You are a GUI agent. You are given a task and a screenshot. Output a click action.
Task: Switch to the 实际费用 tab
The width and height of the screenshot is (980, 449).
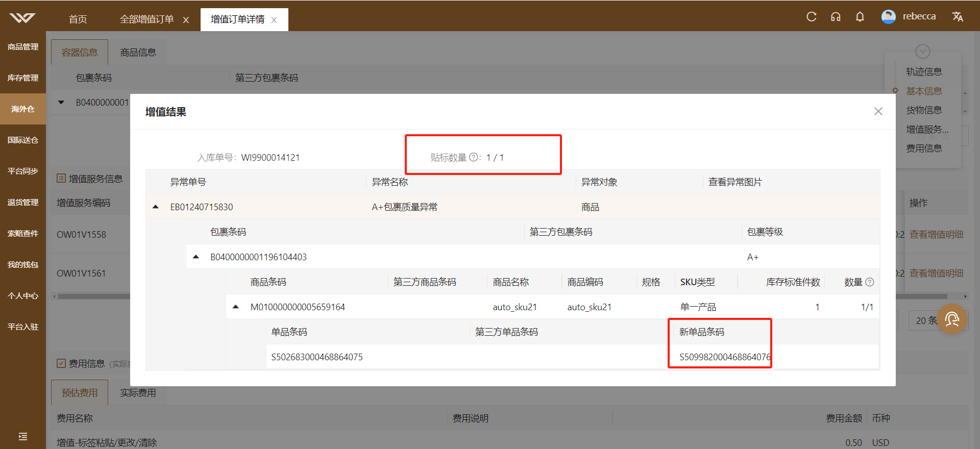(138, 392)
